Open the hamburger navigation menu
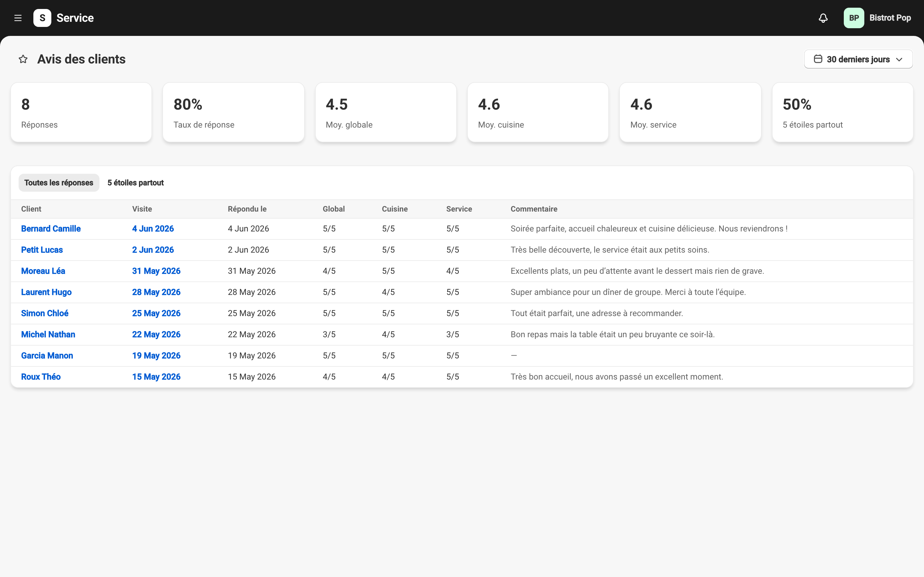 coord(18,18)
